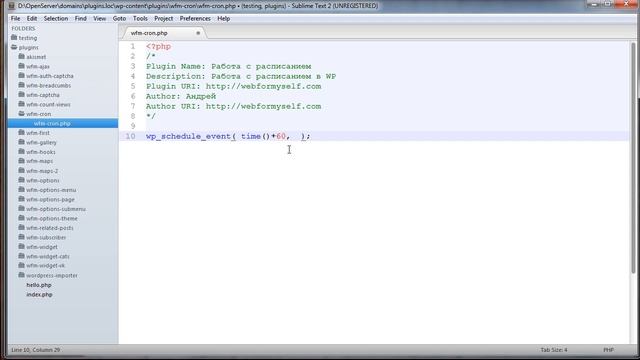Screen dimensions: 640x360
Task: Open the Preferences menu
Action: pos(195,18)
